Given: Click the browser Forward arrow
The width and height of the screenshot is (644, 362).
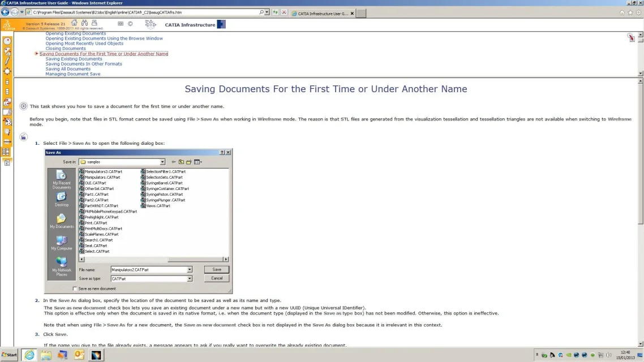Looking at the screenshot, I should pyautogui.click(x=14, y=12).
